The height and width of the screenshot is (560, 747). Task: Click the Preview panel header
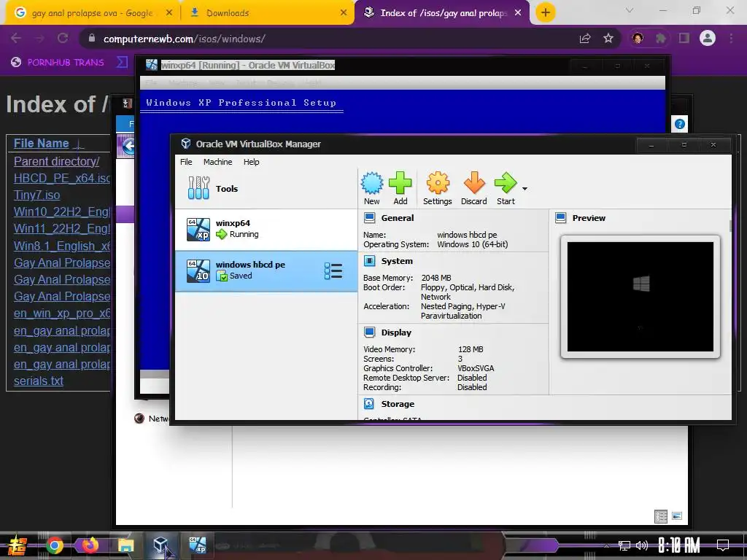(x=589, y=218)
